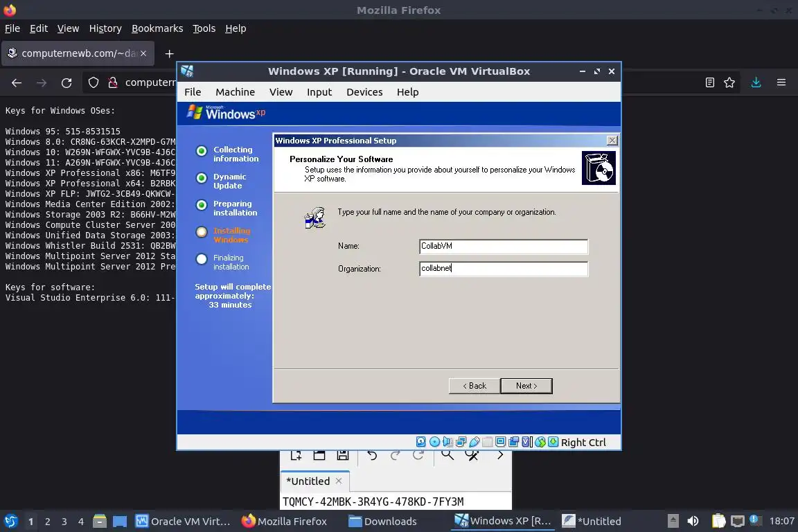
Task: Switch to Downloads window from the taskbar
Action: (x=382, y=522)
